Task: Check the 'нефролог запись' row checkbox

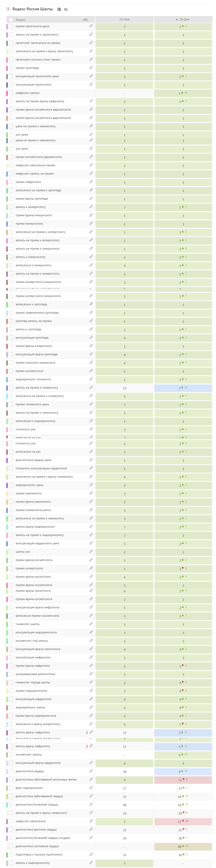Action: coord(11,93)
